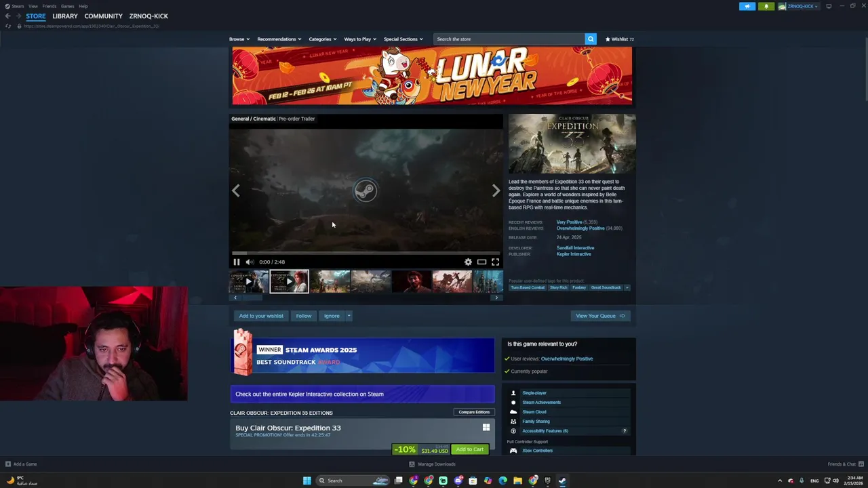The width and height of the screenshot is (868, 488).
Task: Open the Categories dropdown menu
Action: point(322,39)
